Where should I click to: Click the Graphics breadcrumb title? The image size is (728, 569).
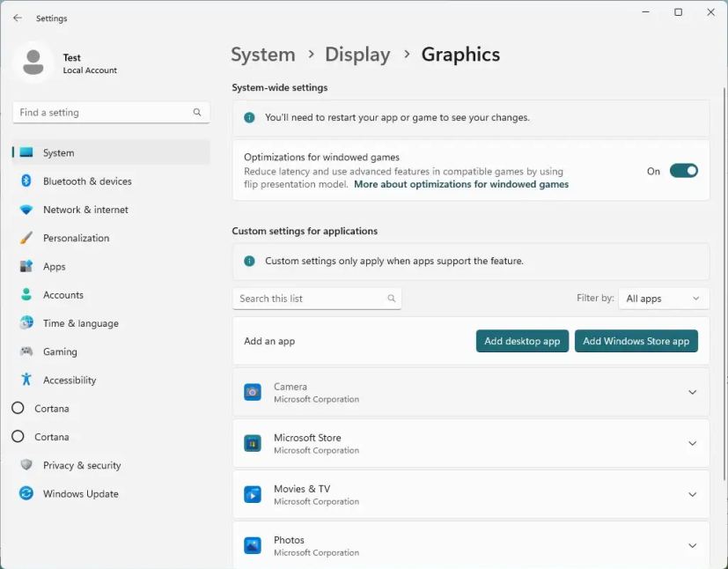pyautogui.click(x=460, y=55)
